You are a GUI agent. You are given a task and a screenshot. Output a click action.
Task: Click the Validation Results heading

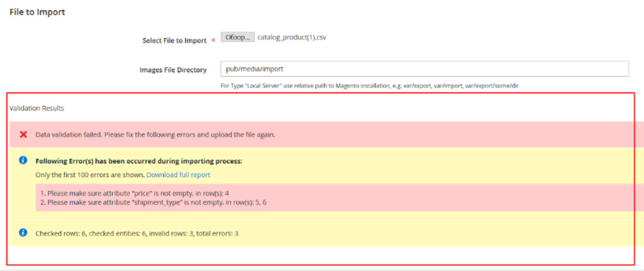(x=37, y=108)
